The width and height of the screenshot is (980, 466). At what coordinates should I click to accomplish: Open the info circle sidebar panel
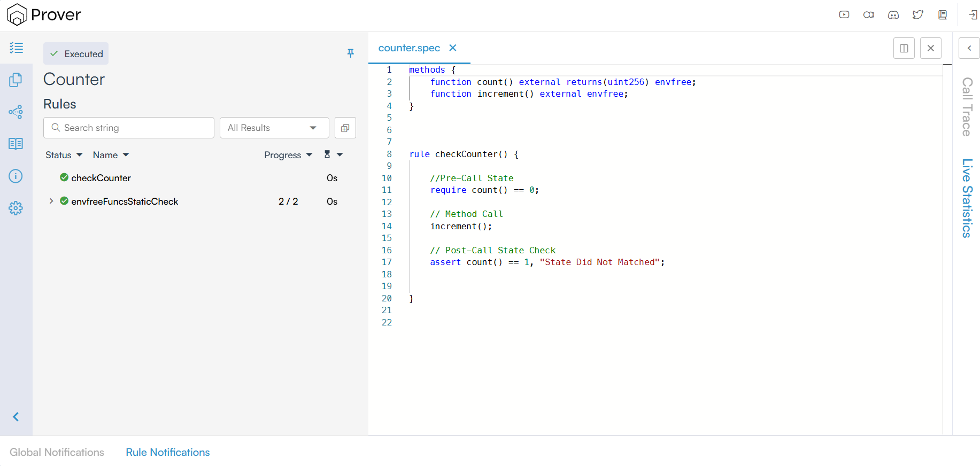[16, 176]
